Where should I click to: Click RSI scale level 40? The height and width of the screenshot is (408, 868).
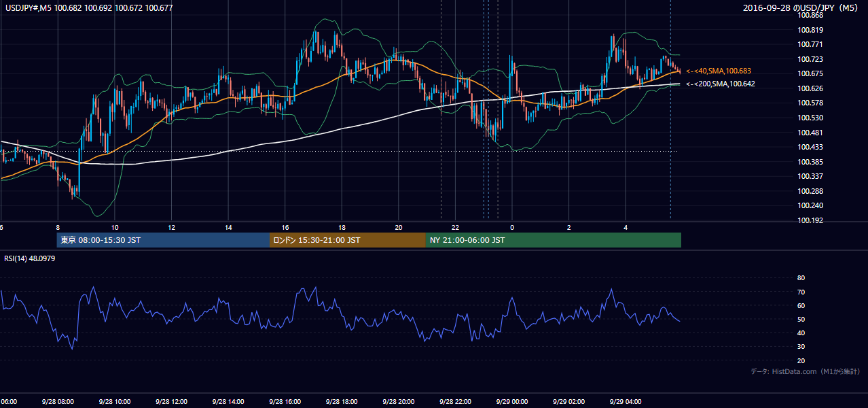[x=801, y=333]
